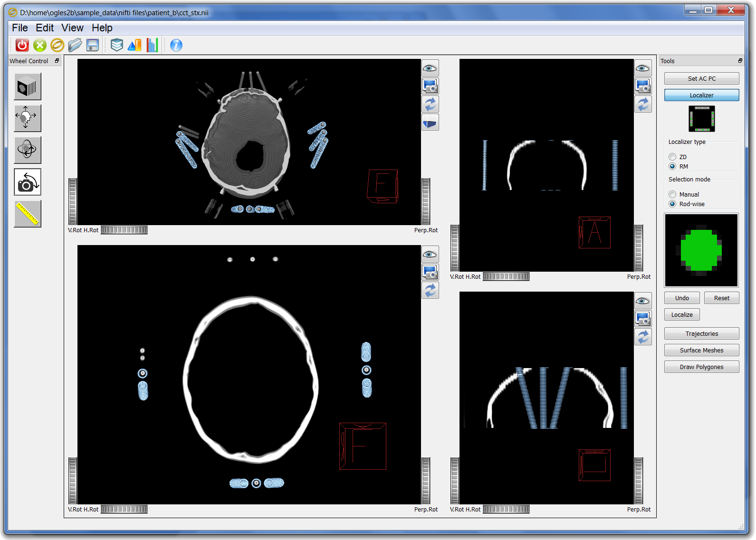Select the yellow ruler measurement tool
The height and width of the screenshot is (540, 756).
[x=28, y=214]
